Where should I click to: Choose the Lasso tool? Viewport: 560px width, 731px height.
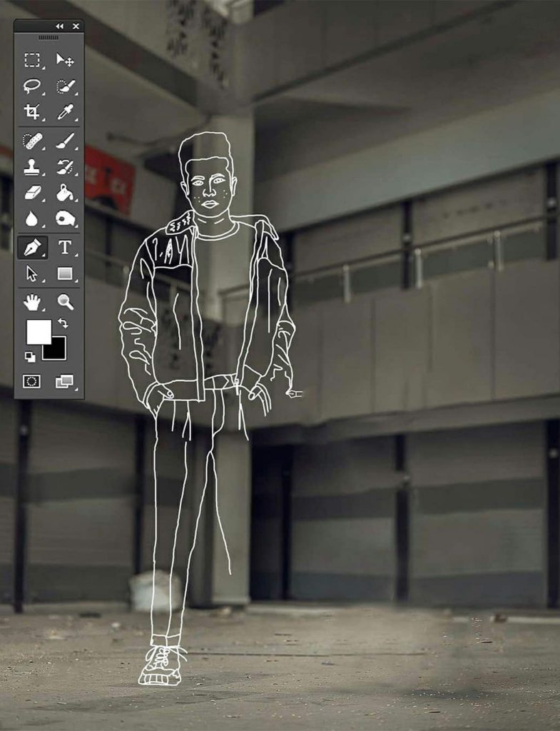click(32, 86)
